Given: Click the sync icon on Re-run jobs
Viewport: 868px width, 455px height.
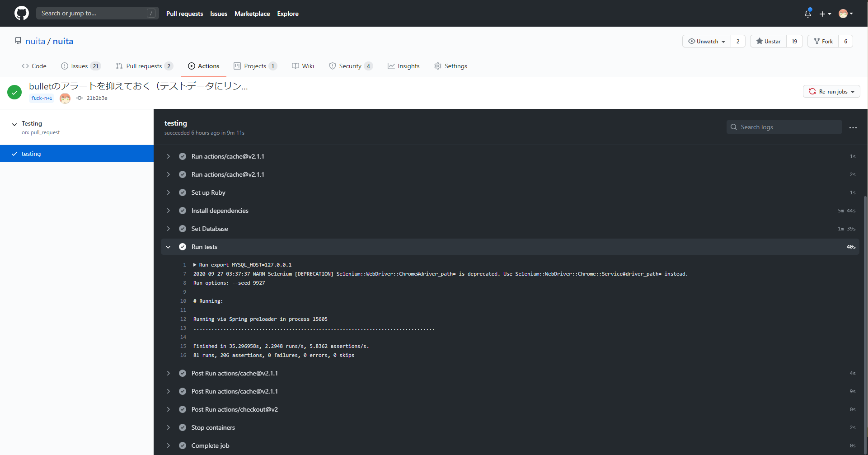Looking at the screenshot, I should 813,91.
